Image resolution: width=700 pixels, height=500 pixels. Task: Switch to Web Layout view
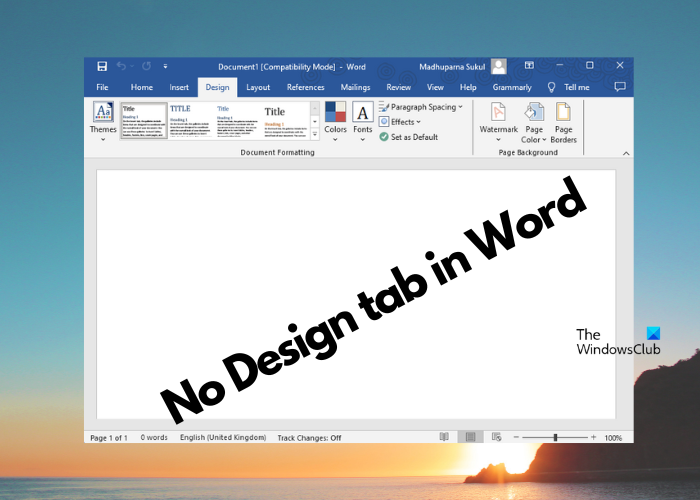(x=495, y=437)
